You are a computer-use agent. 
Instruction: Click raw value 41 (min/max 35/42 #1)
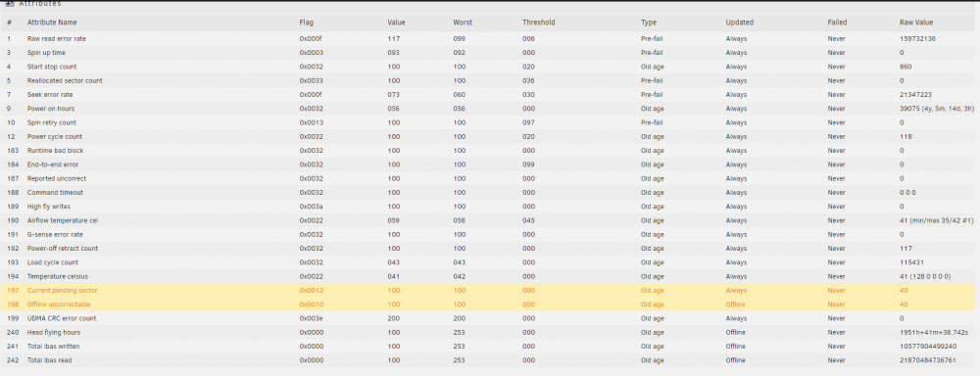pyautogui.click(x=936, y=220)
